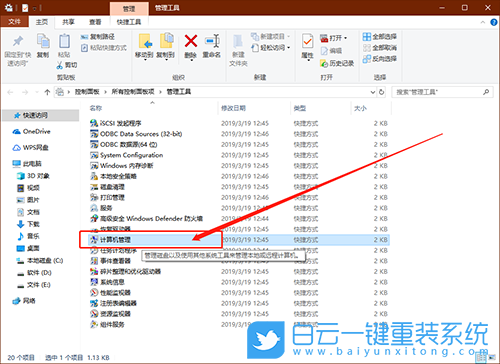Viewport: 500px width, 364px height.
Task: Click the 服务 gear icon
Action: (94, 208)
